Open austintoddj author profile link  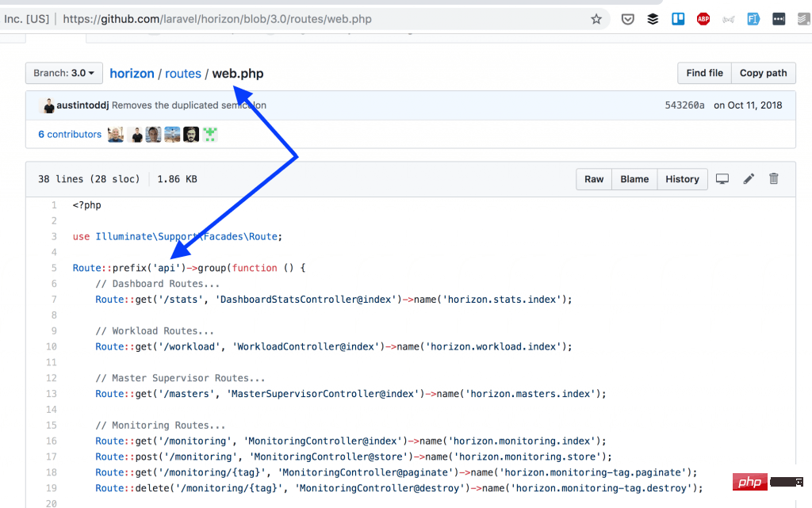pyautogui.click(x=82, y=105)
